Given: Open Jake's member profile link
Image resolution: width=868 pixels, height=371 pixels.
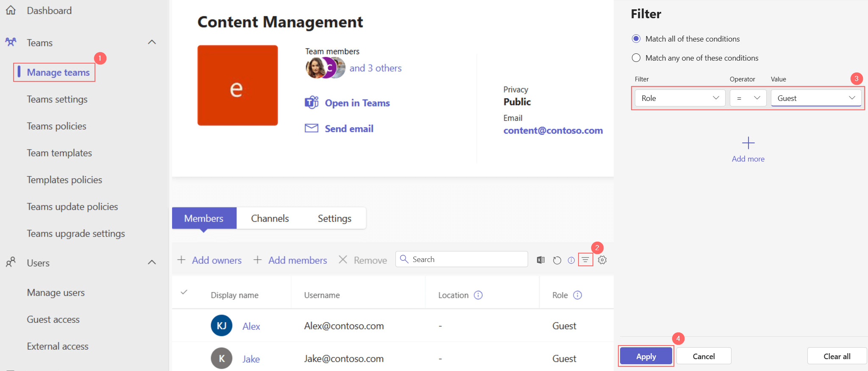Looking at the screenshot, I should point(251,359).
